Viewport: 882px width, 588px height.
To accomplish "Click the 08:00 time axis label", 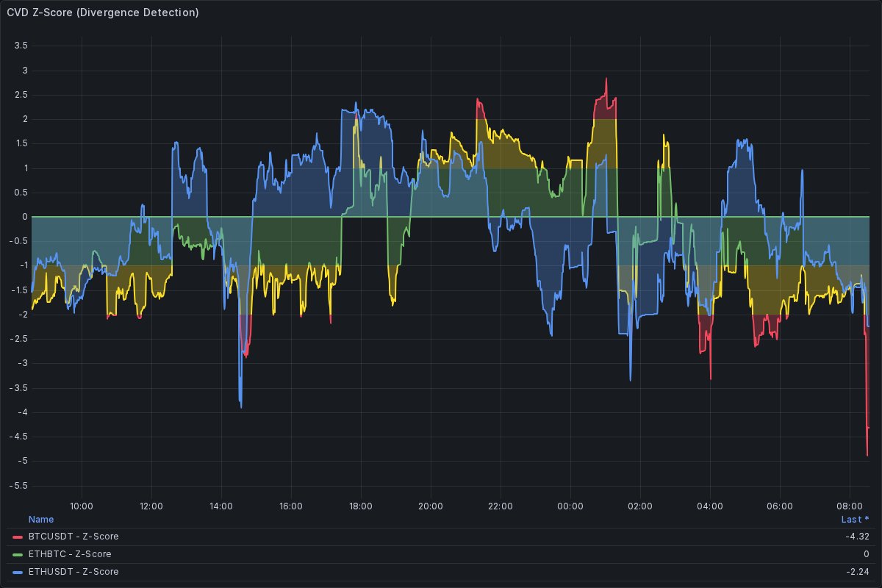I will tap(850, 506).
